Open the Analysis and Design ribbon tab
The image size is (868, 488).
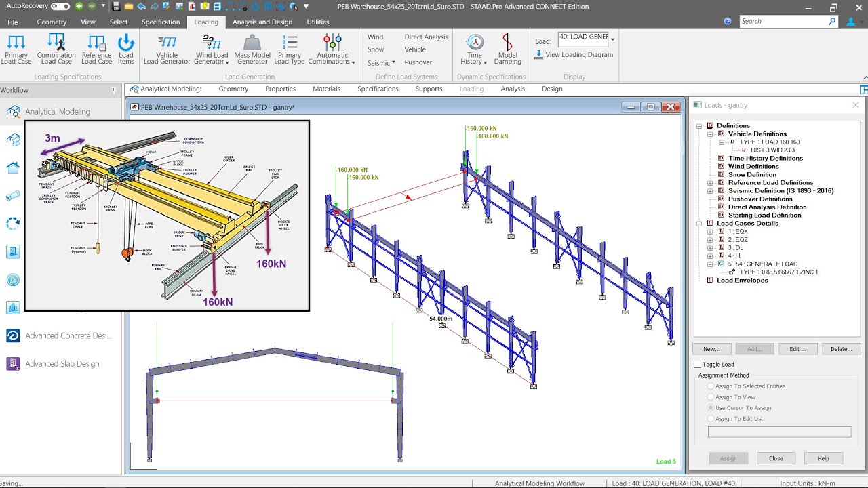coord(262,22)
